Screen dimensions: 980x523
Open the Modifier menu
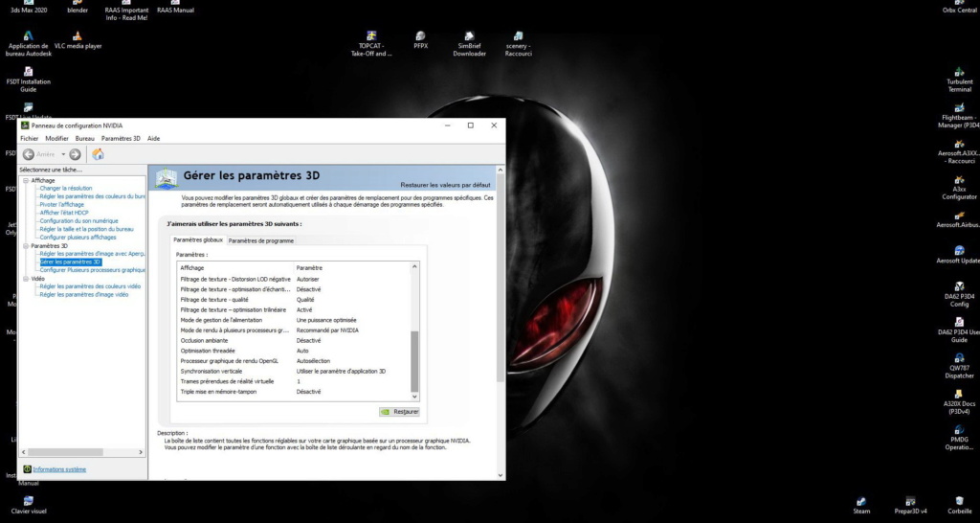click(56, 138)
